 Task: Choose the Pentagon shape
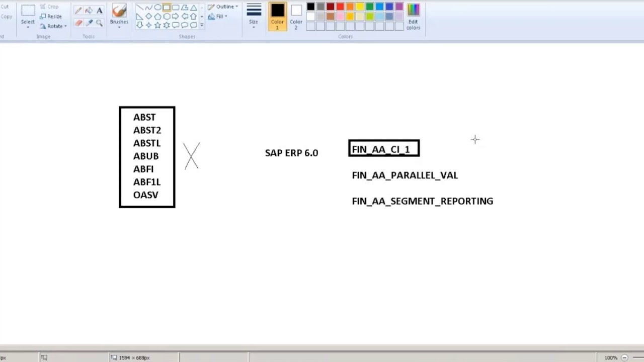tap(157, 17)
